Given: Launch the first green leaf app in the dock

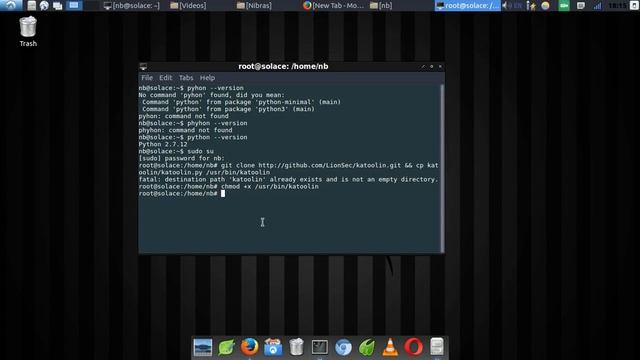Looking at the screenshot, I should click(226, 347).
